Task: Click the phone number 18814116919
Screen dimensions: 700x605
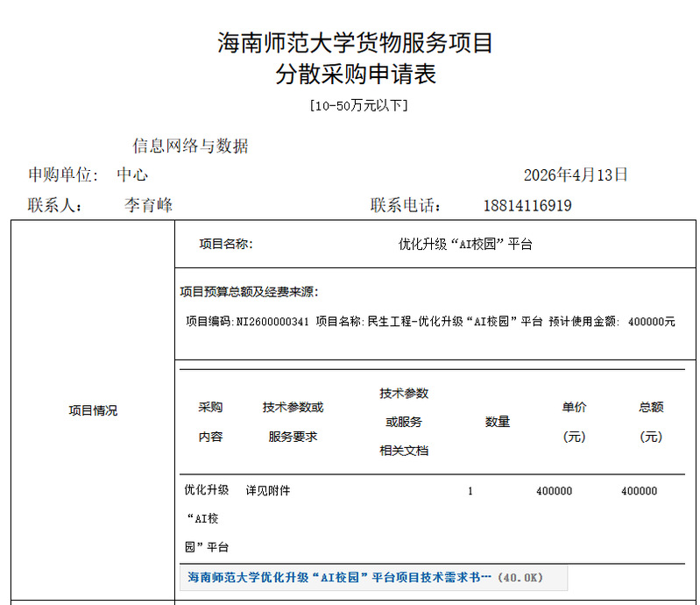Action: click(x=527, y=205)
